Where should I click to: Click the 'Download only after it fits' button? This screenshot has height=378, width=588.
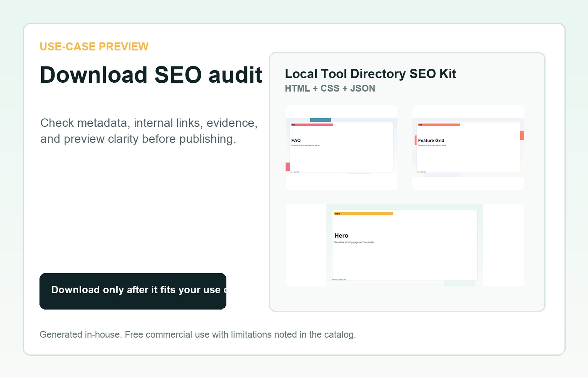(x=133, y=291)
